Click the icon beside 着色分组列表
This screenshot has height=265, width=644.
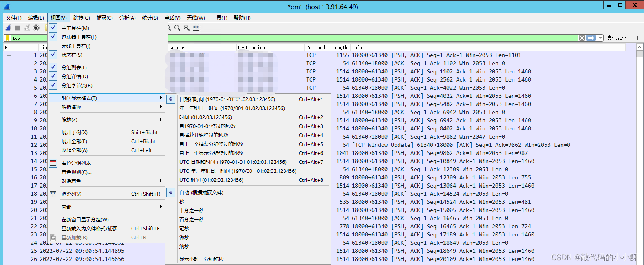[x=53, y=163]
